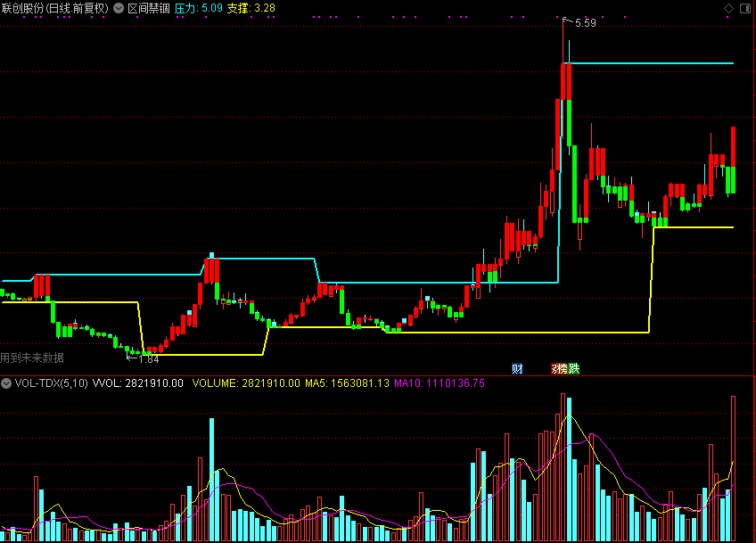Click the VOLUME: 2821910.00 value
The height and width of the screenshot is (543, 756).
pos(246,383)
